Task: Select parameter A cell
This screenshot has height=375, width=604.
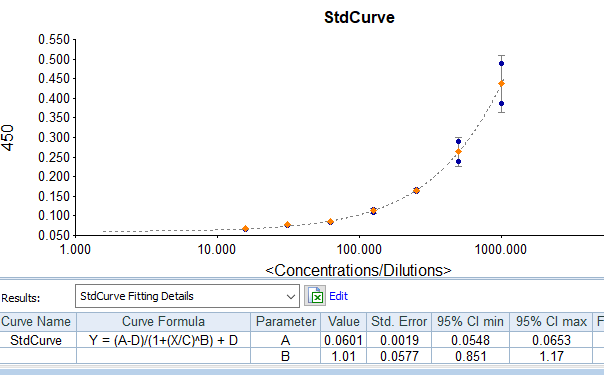Action: point(285,340)
